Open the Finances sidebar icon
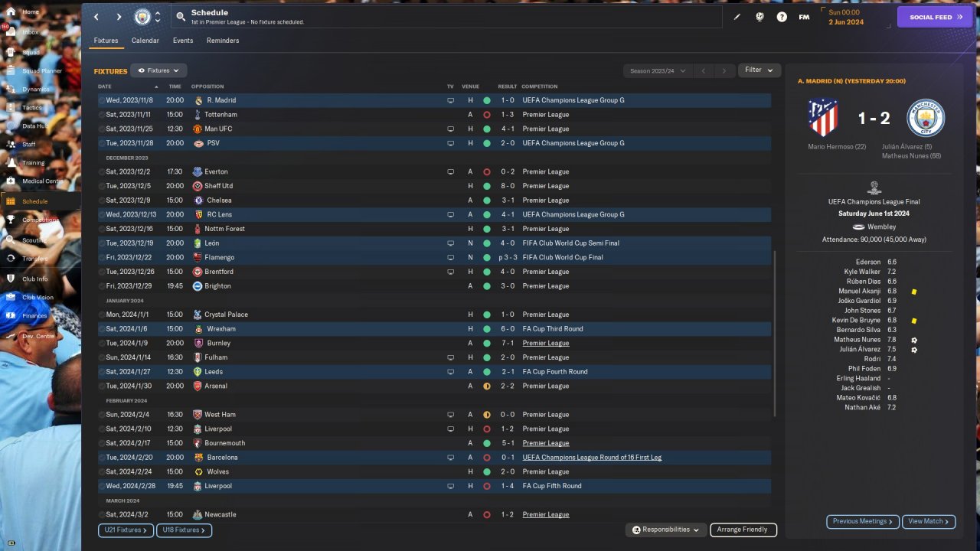980x551 pixels. pyautogui.click(x=11, y=316)
